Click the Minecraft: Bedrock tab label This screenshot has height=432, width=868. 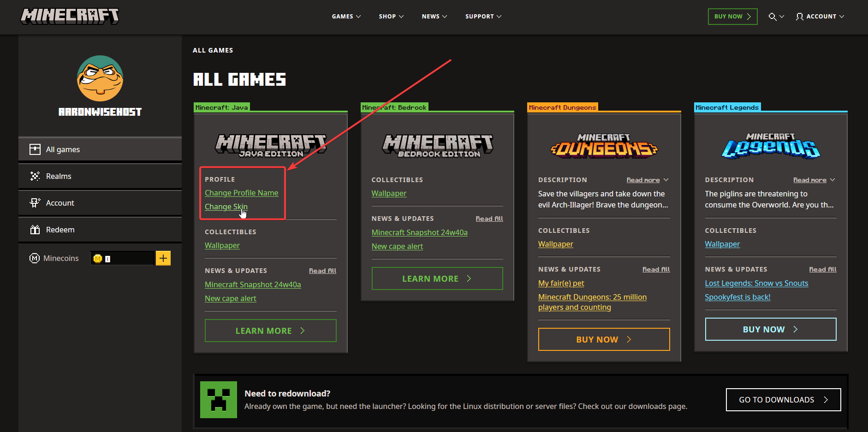[x=394, y=107]
